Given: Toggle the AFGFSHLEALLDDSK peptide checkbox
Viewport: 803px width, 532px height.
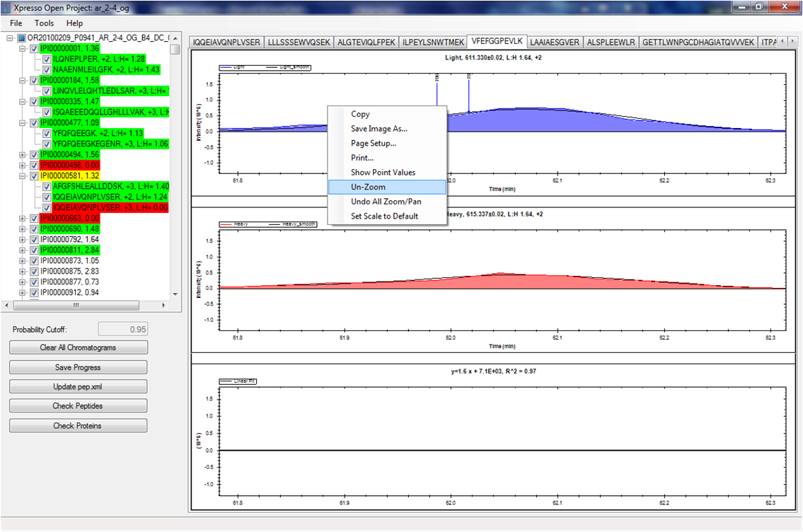Looking at the screenshot, I should coord(47,186).
